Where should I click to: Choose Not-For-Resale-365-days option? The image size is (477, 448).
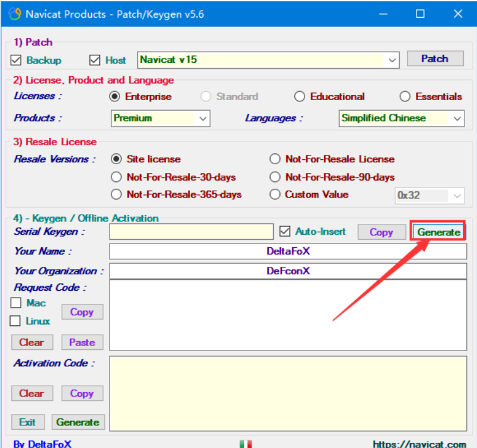(116, 194)
